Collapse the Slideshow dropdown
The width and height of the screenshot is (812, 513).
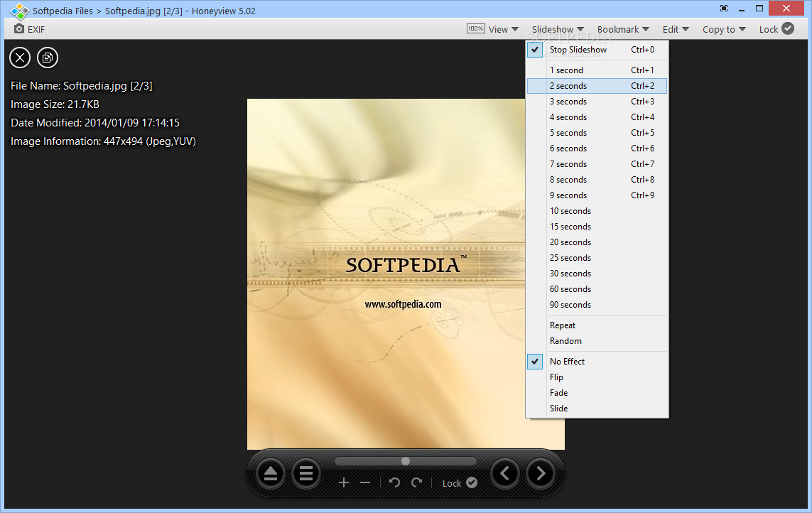pyautogui.click(x=558, y=30)
